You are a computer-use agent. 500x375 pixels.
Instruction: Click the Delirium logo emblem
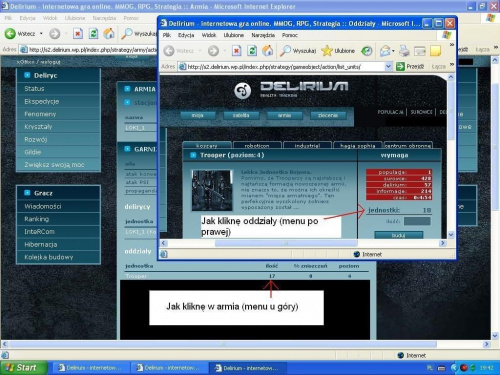[242, 90]
